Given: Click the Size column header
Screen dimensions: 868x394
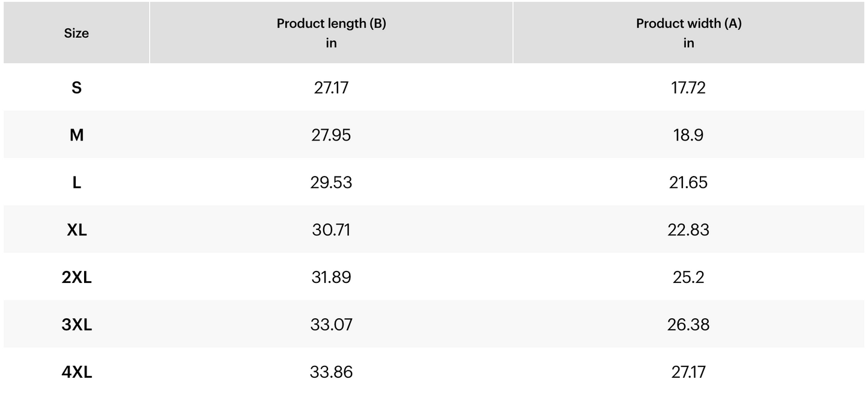Looking at the screenshot, I should click(x=76, y=33).
